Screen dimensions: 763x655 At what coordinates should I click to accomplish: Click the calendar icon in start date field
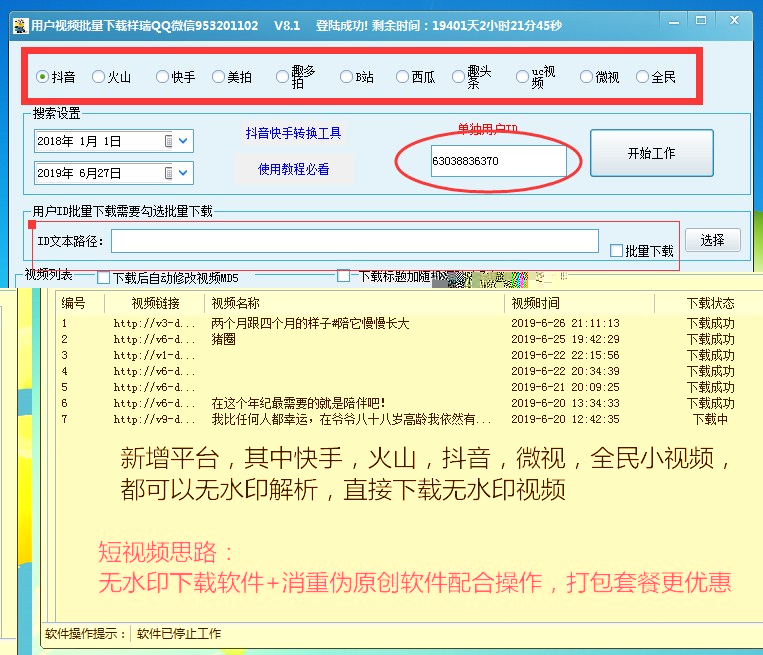[x=169, y=141]
